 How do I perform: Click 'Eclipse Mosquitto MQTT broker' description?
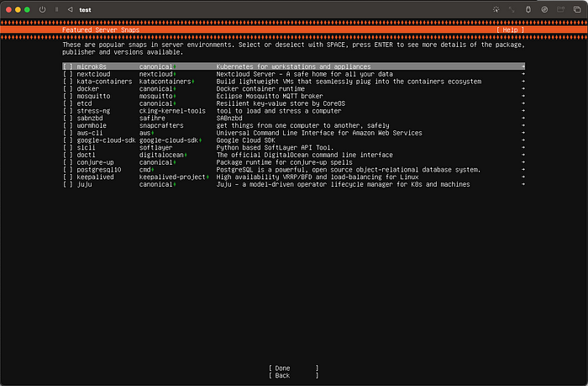pos(270,96)
